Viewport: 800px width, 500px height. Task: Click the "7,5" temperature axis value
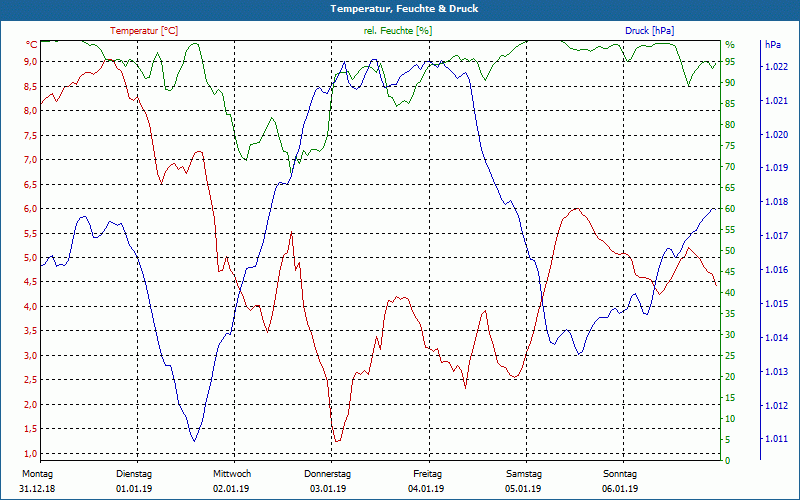point(31,135)
